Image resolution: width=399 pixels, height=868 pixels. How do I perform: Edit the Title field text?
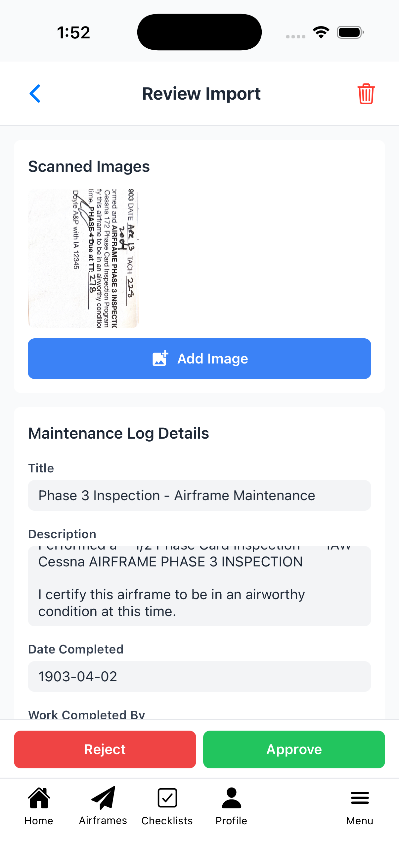point(199,495)
